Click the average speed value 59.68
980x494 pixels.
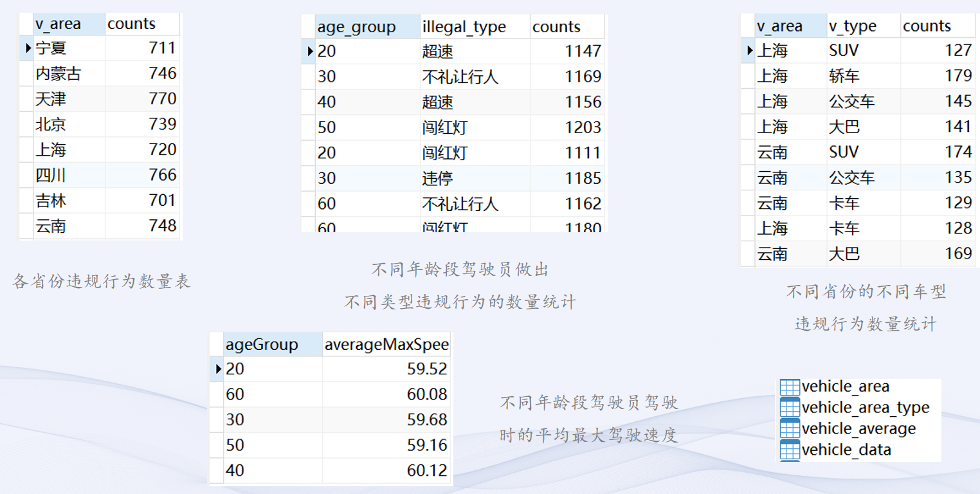(x=427, y=419)
